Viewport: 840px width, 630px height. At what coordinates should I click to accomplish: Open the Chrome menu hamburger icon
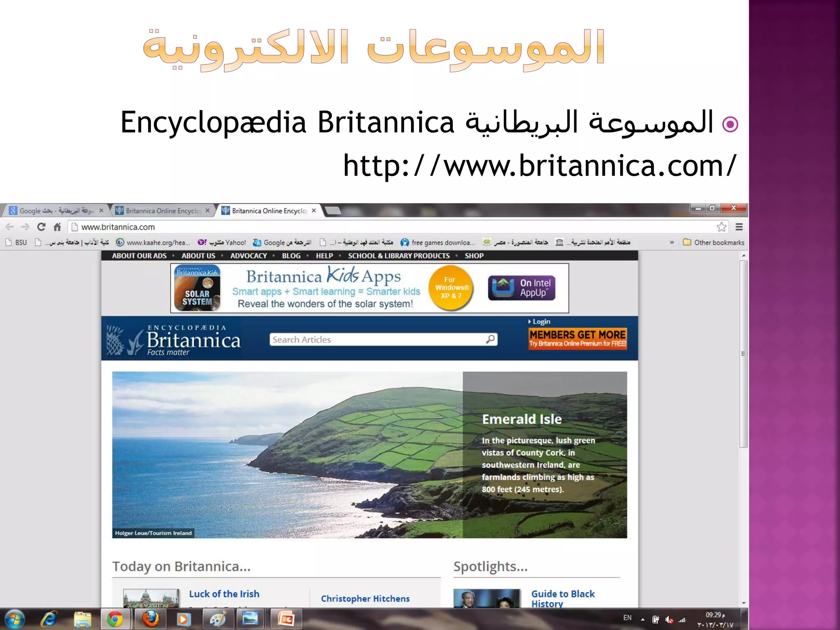click(x=739, y=227)
